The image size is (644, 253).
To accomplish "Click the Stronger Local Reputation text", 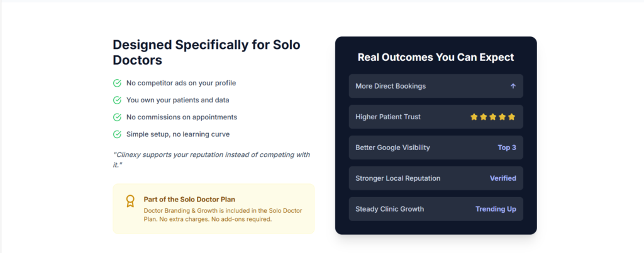I will coord(397,178).
